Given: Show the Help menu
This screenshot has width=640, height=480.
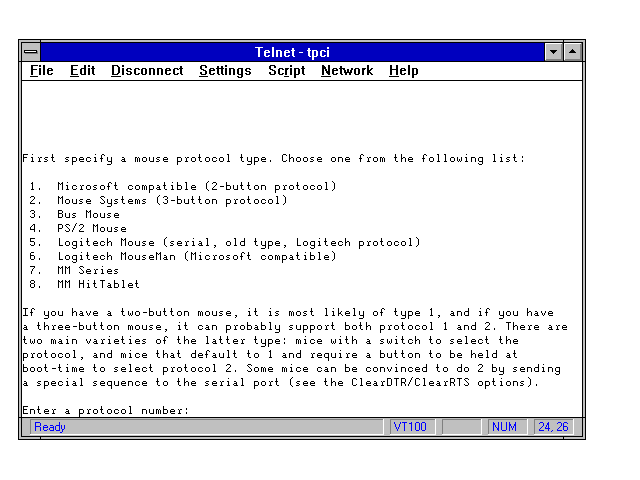Looking at the screenshot, I should [403, 71].
